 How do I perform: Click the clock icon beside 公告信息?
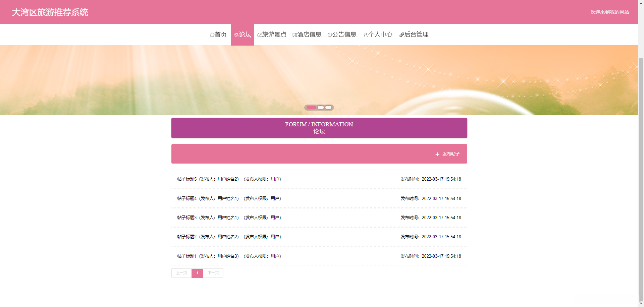point(330,35)
